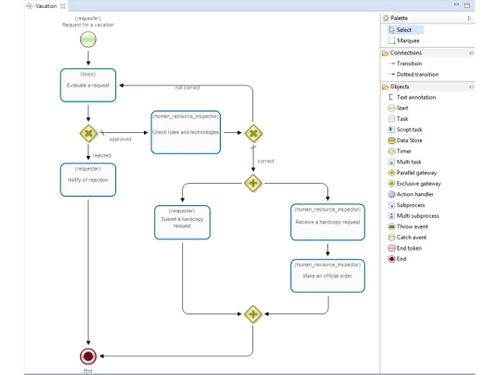The height and width of the screenshot is (375, 500).
Task: Pick the Transition connection tool
Action: pyautogui.click(x=405, y=63)
